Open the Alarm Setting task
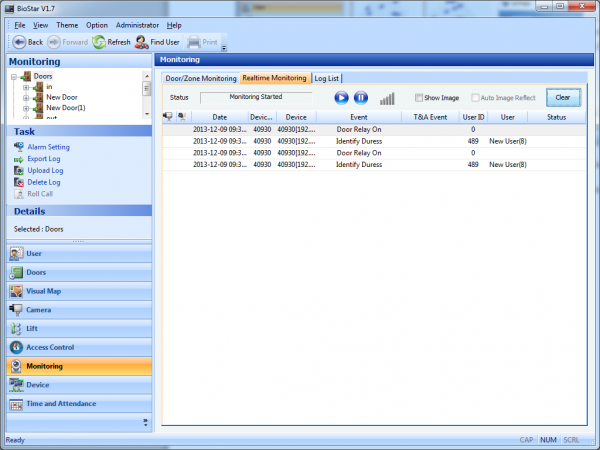The height and width of the screenshot is (450, 600). pos(48,147)
